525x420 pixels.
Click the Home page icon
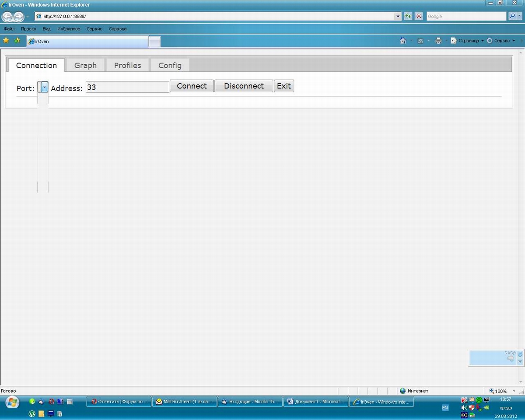403,41
